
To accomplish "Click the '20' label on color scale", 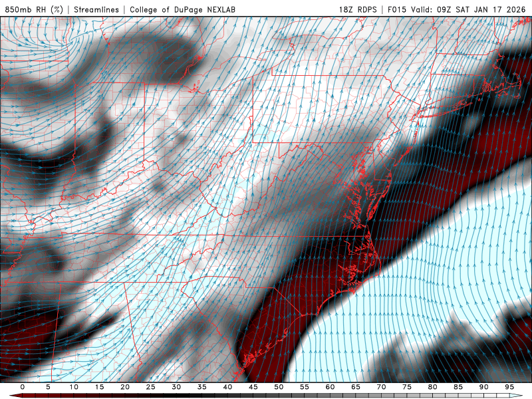I will (x=125, y=387).
